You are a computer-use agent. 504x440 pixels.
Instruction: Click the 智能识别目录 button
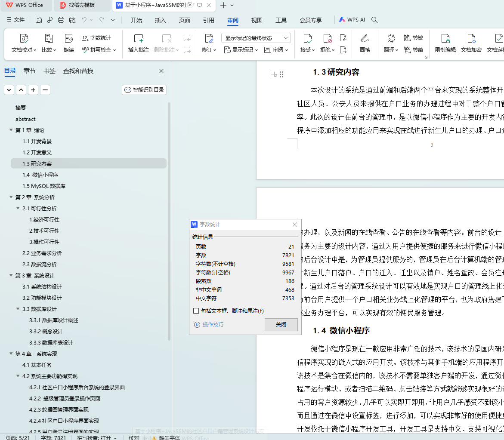pyautogui.click(x=144, y=90)
